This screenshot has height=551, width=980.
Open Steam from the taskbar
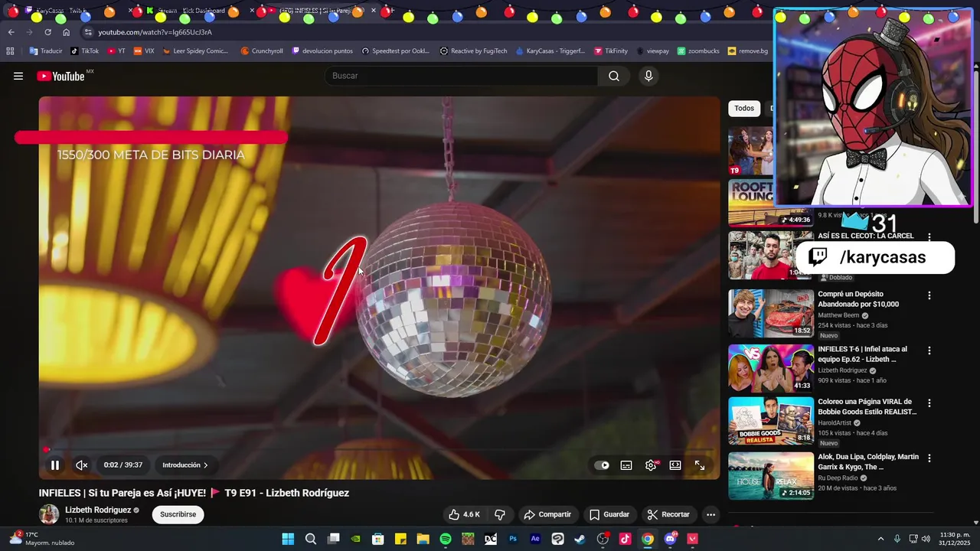(580, 539)
